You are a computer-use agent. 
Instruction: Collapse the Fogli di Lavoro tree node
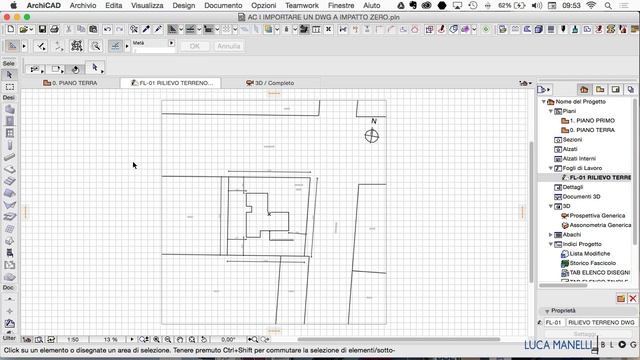click(x=550, y=168)
